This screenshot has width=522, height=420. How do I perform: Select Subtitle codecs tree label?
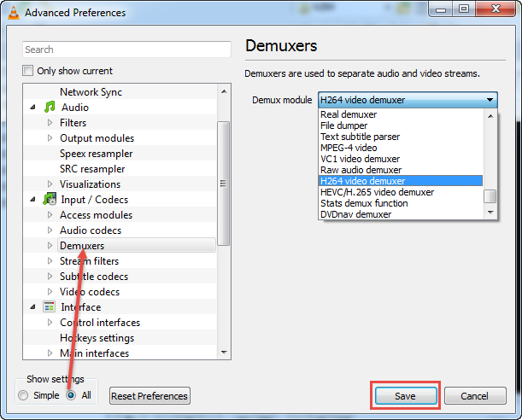pos(94,277)
